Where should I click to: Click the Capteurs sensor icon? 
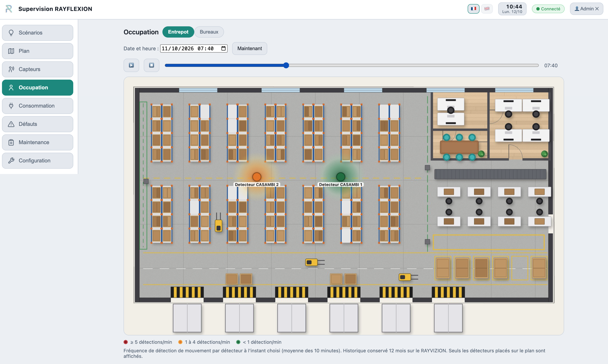coord(11,69)
